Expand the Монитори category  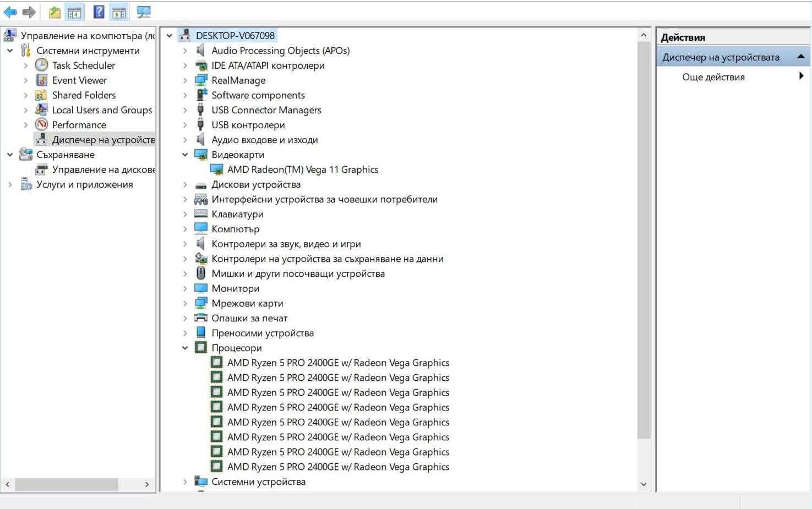tap(185, 288)
